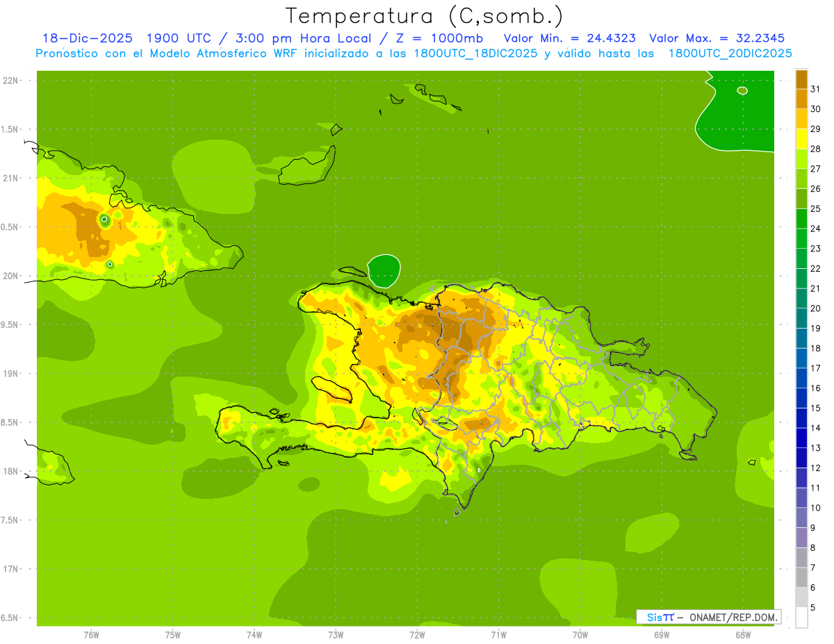Click the colorbar label "27"
The image size is (834, 644).
(816, 169)
